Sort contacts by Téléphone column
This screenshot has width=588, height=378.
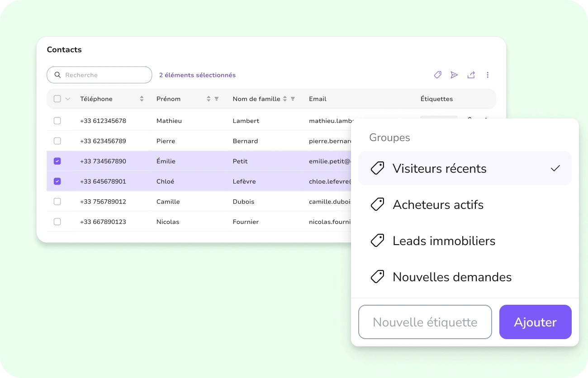142,99
